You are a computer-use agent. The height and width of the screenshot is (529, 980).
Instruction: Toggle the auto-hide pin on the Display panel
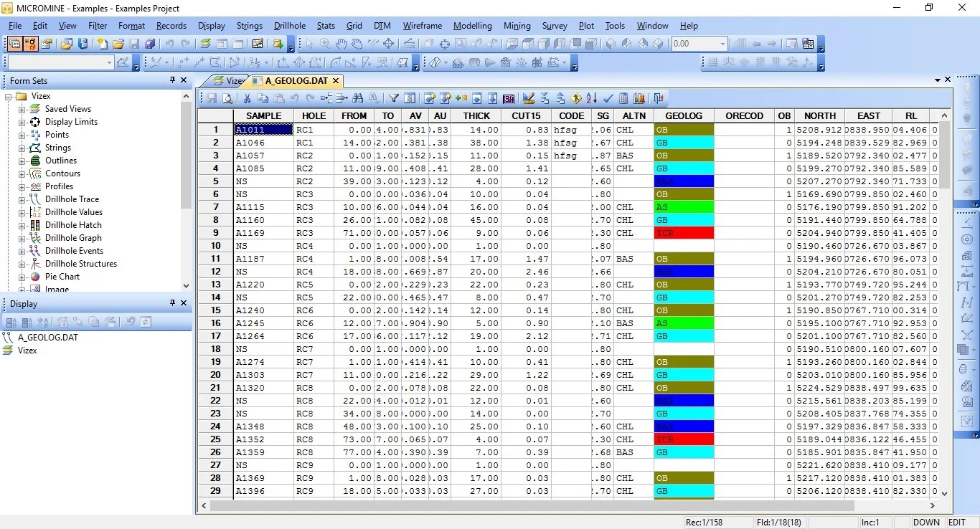pos(172,303)
